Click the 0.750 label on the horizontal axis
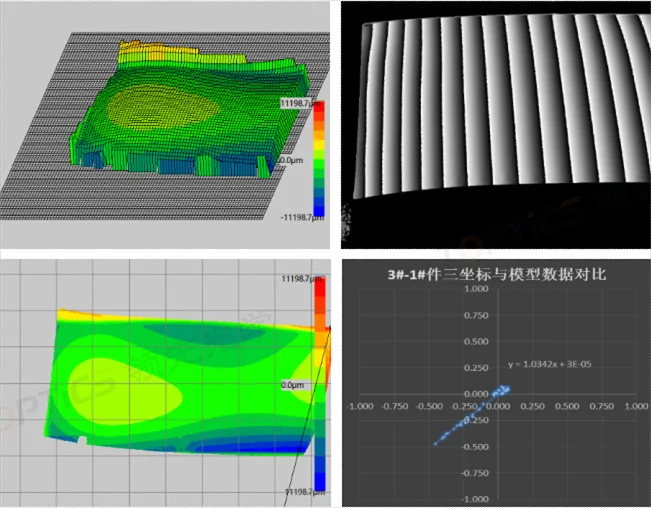This screenshot has height=508, width=651. (602, 406)
